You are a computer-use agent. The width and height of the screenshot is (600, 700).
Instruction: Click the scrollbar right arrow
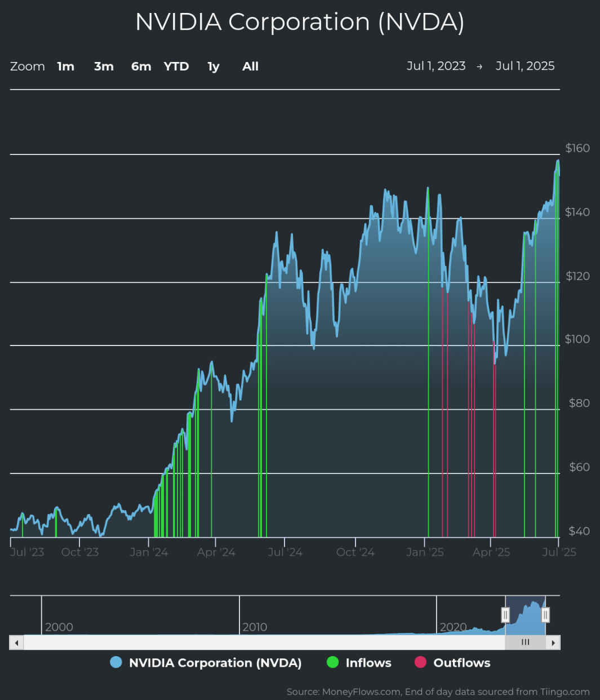click(553, 643)
